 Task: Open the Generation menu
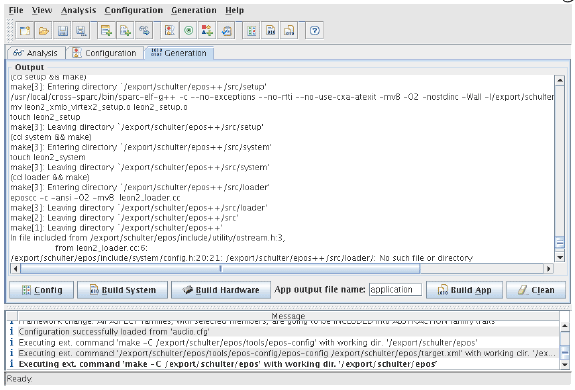(x=194, y=10)
